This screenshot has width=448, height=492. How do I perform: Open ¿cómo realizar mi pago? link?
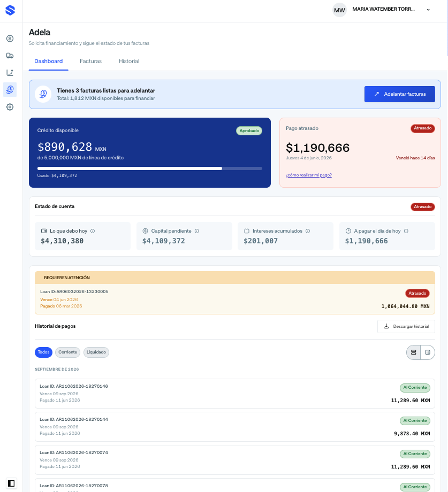pyautogui.click(x=309, y=175)
